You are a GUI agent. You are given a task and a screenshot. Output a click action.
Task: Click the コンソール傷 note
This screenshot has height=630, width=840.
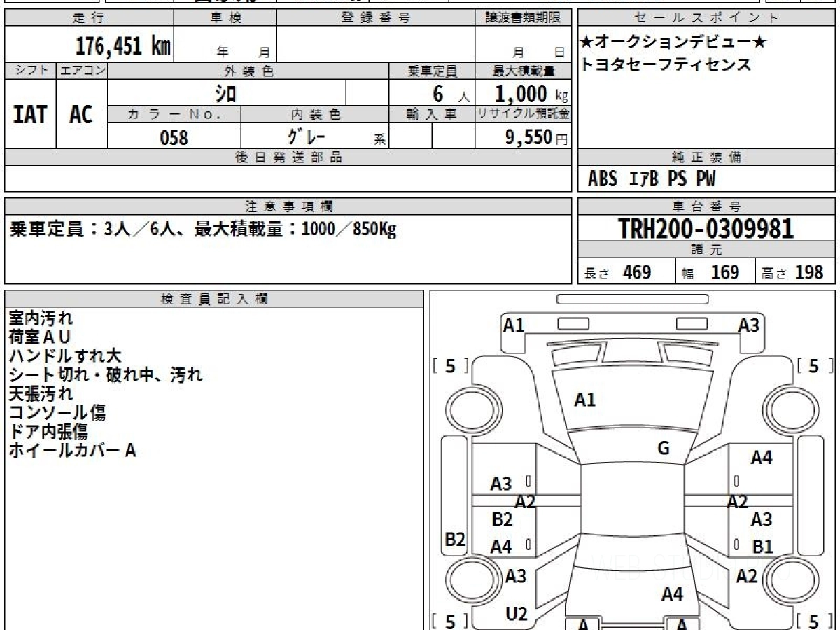click(x=57, y=412)
